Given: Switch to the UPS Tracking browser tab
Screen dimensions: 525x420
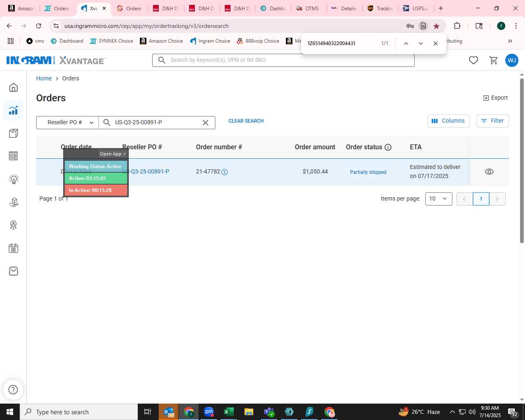Looking at the screenshot, I should pos(380,8).
